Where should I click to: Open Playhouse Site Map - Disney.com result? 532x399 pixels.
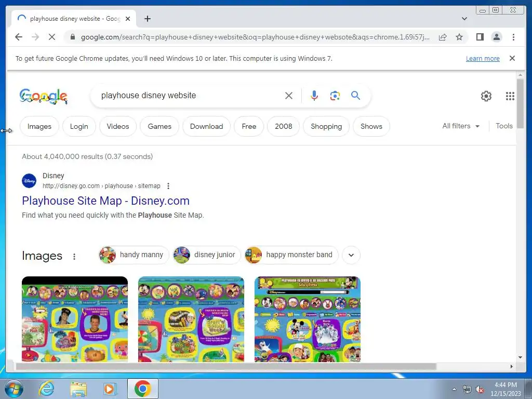[105, 201]
